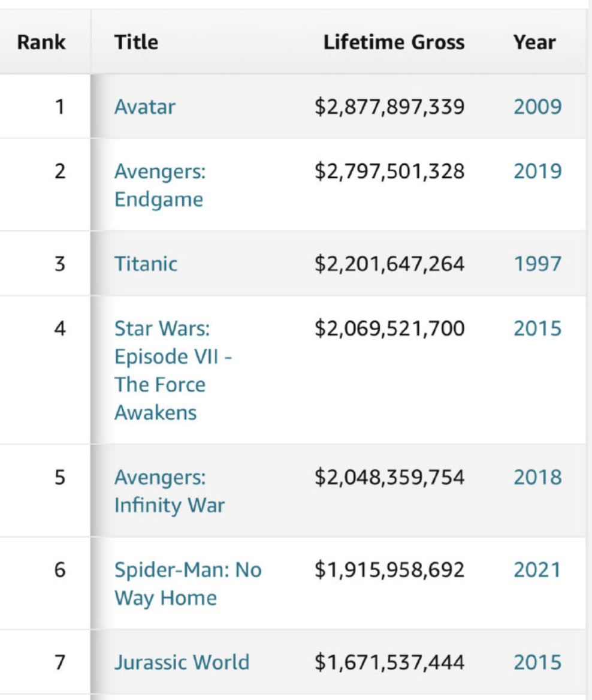Viewport: 592px width, 700px height.
Task: Click Titanic's gross of $2,201,647,264
Action: [x=389, y=263]
